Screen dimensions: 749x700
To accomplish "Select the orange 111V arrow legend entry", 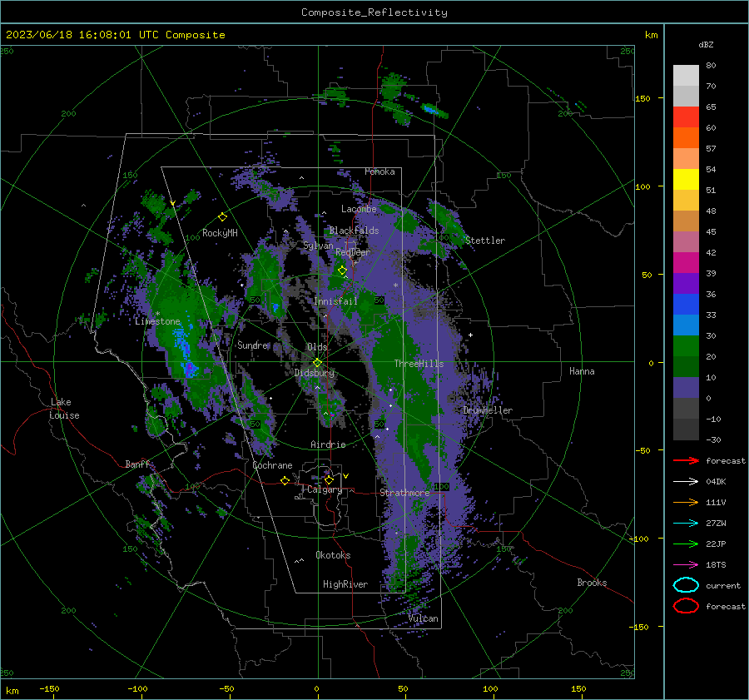I will [686, 502].
